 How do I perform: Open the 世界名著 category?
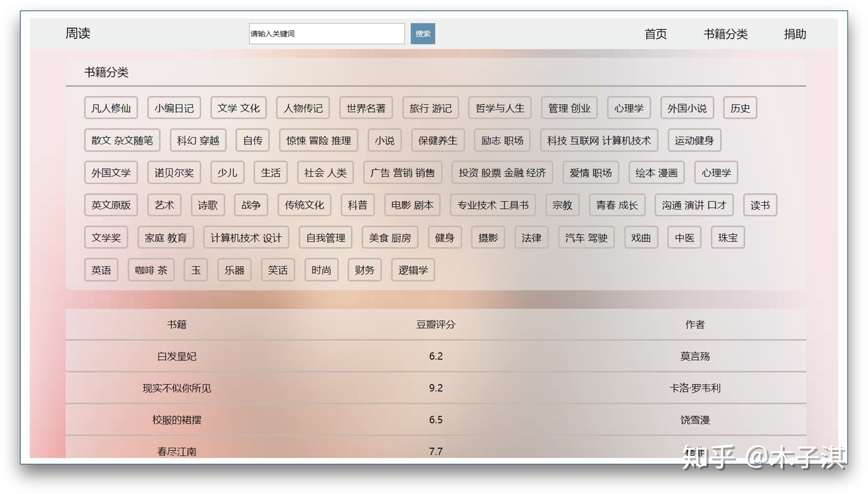coord(366,108)
